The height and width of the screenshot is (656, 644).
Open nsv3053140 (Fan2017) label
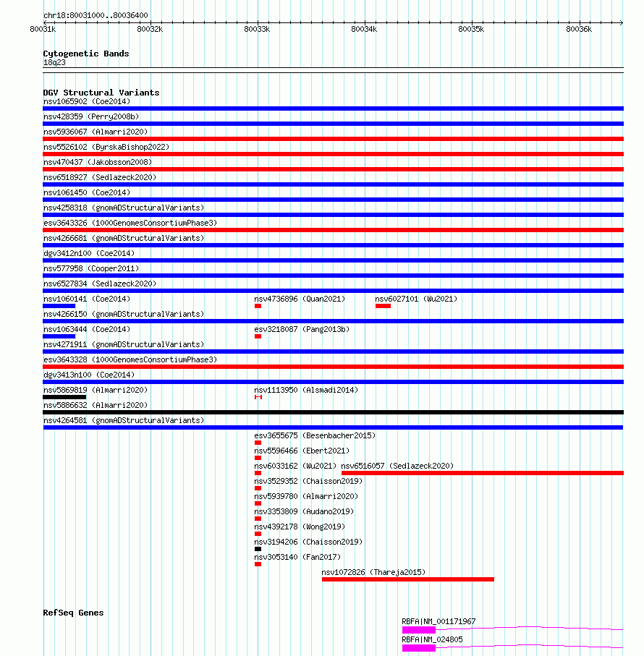point(297,557)
